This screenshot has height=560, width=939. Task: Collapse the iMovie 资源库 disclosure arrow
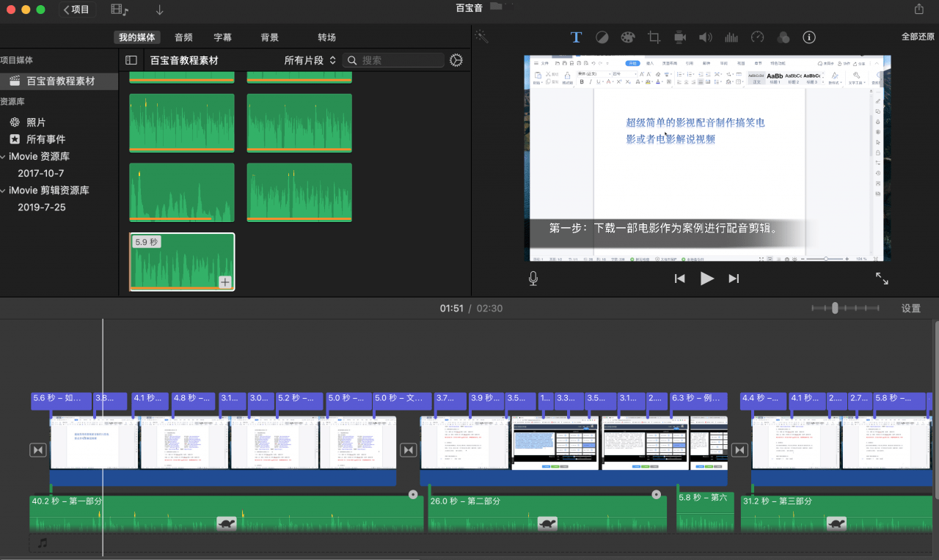(4, 156)
